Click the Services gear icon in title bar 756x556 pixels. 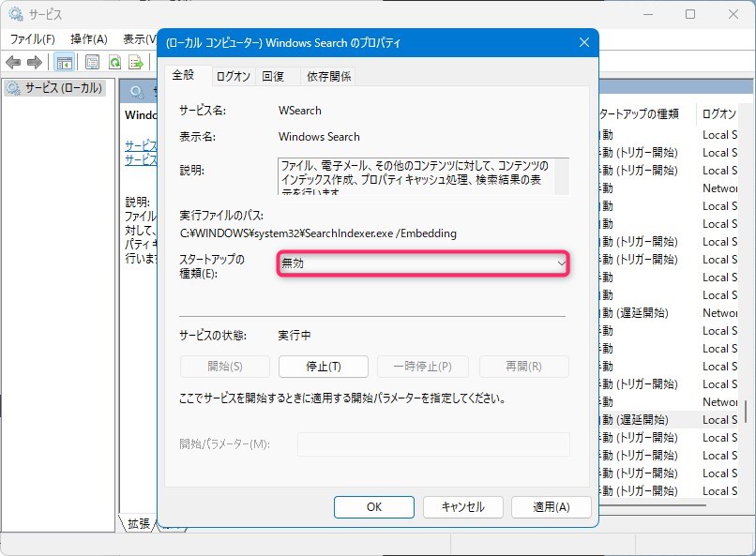pyautogui.click(x=13, y=15)
